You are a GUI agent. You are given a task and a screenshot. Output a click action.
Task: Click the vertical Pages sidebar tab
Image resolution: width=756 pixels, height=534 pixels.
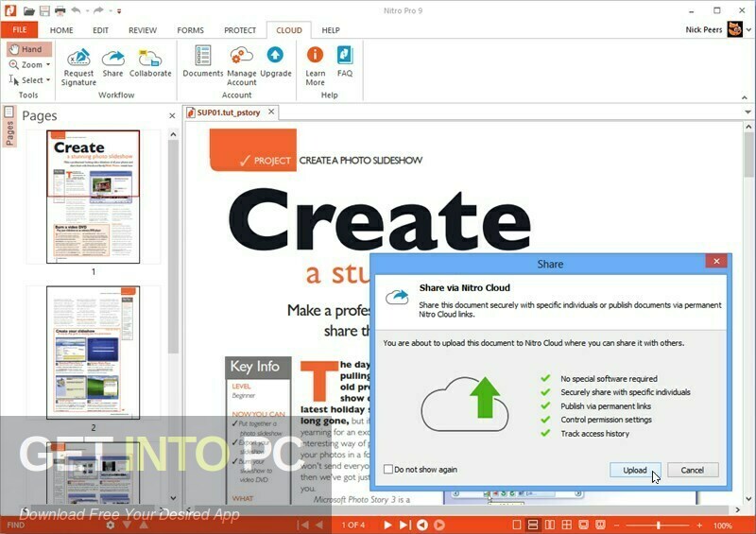pyautogui.click(x=9, y=127)
